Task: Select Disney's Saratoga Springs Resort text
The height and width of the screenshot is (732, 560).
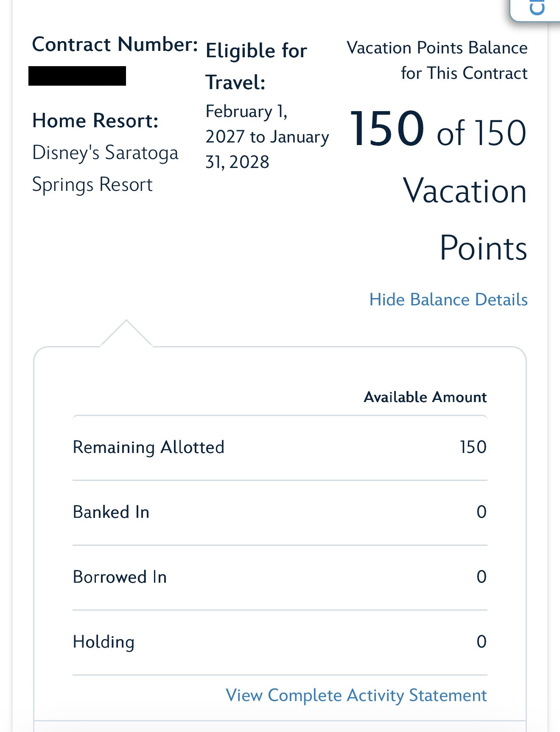Action: point(105,168)
